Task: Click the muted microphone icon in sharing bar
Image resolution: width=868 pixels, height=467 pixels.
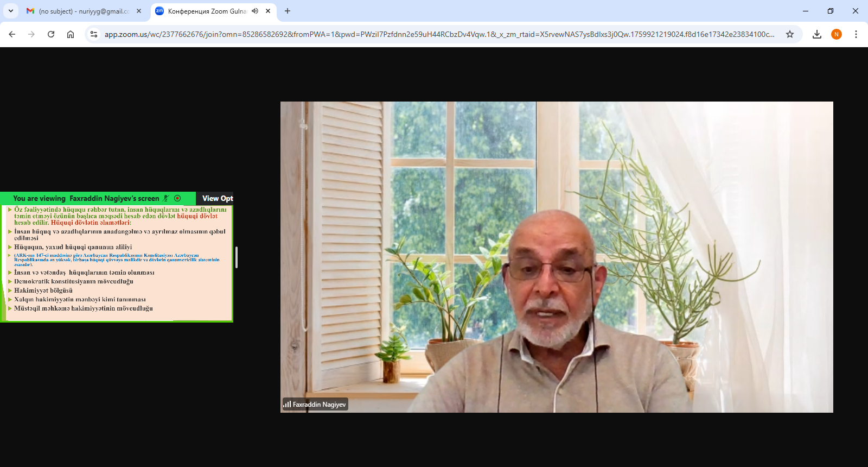Action: tap(166, 198)
